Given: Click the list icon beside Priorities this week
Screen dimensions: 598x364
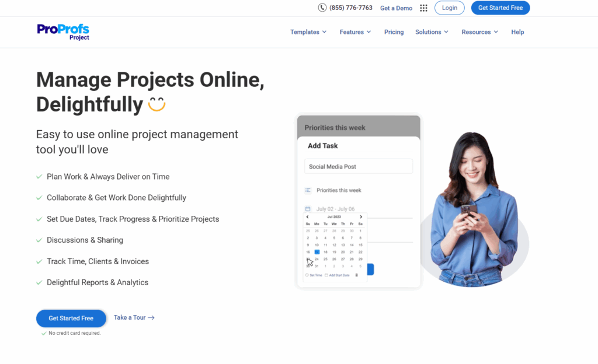Looking at the screenshot, I should (308, 190).
